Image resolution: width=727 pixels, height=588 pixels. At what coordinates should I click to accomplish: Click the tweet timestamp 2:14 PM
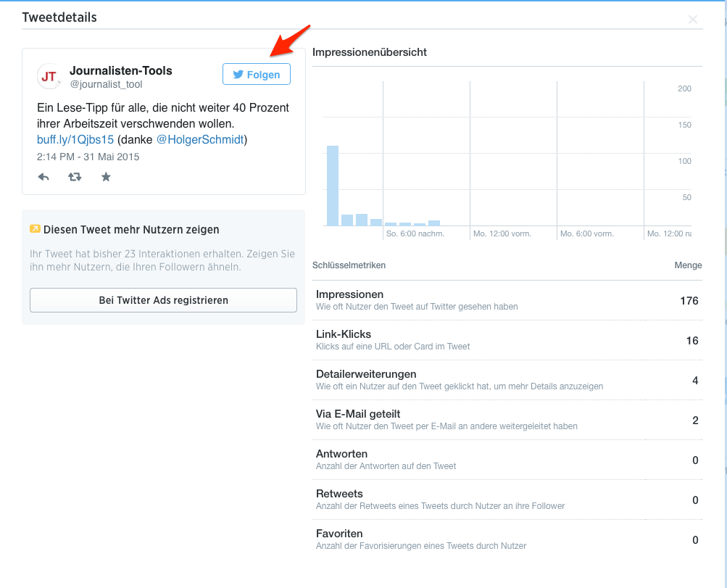[88, 157]
